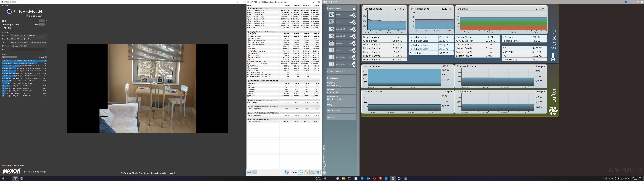Viewport: 644px width, 181px height.
Task: Click Run button for CPU (Single Core)
Action: click(x=42, y=25)
